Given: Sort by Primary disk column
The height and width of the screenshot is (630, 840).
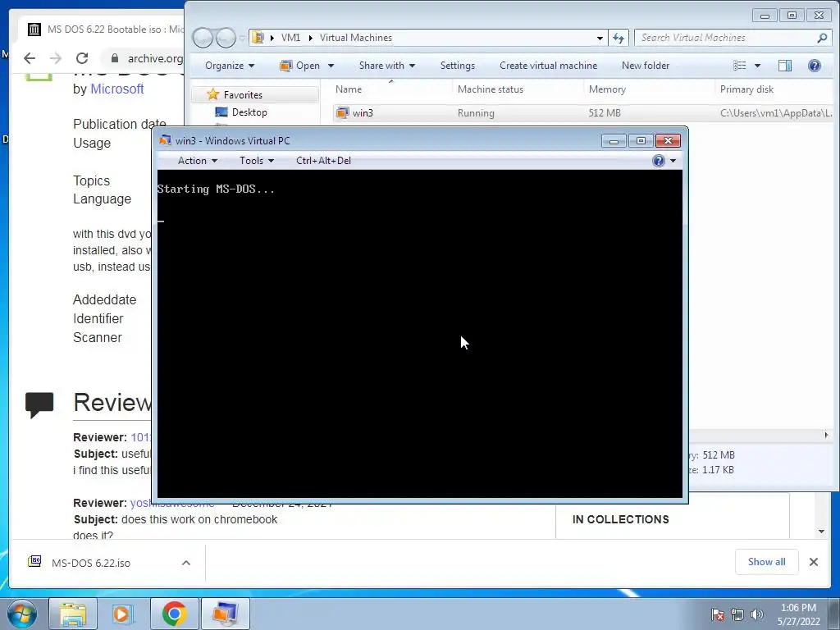Looking at the screenshot, I should [x=746, y=89].
